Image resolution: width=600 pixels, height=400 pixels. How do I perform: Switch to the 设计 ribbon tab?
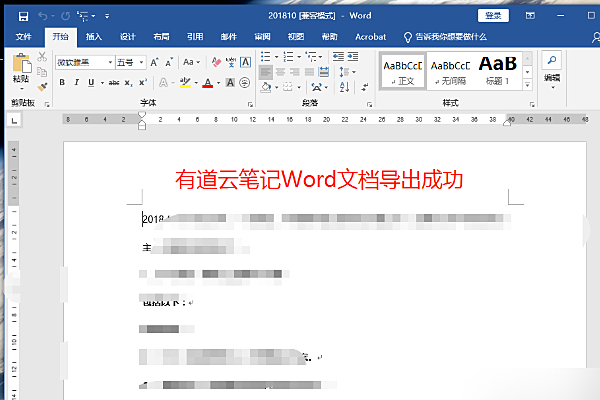(127, 37)
